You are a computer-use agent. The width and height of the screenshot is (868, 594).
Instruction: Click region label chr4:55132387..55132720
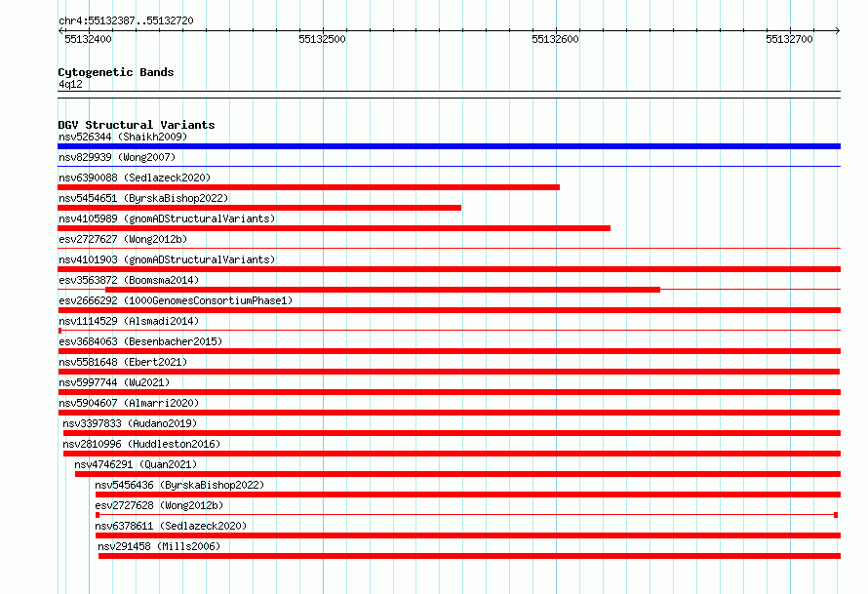click(x=126, y=21)
